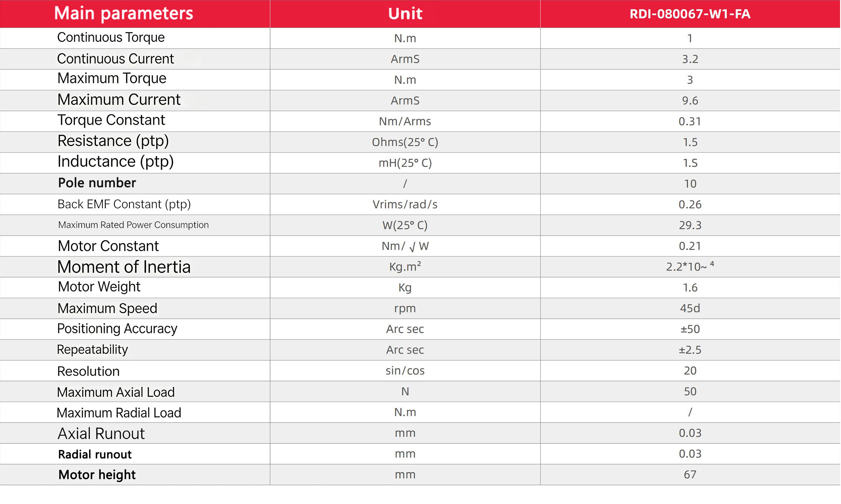The width and height of the screenshot is (841, 504).
Task: Click the "Maximum Axial Load" label
Action: [116, 392]
